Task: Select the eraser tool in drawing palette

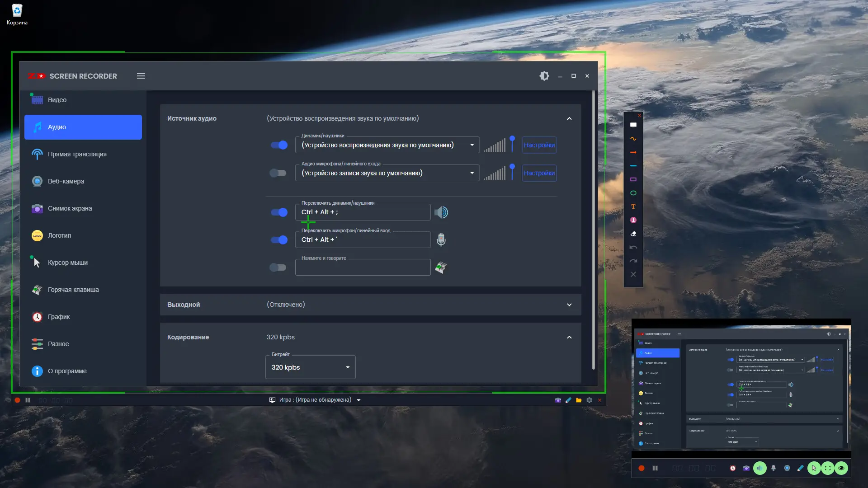Action: (633, 234)
